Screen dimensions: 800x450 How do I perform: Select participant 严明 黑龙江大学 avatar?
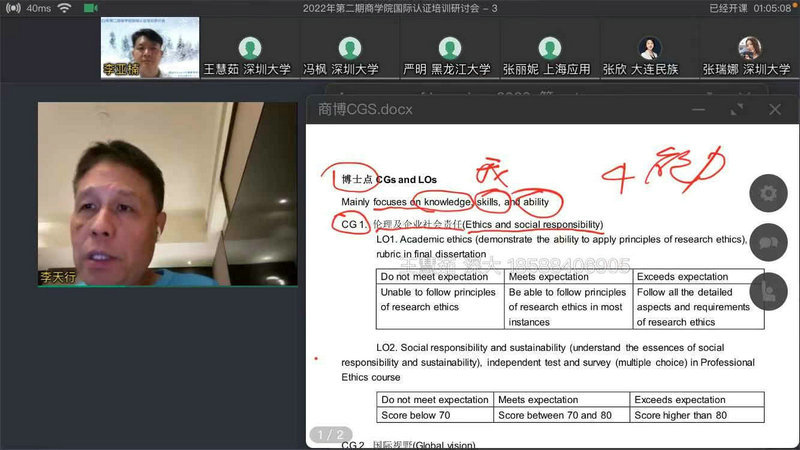pos(448,48)
